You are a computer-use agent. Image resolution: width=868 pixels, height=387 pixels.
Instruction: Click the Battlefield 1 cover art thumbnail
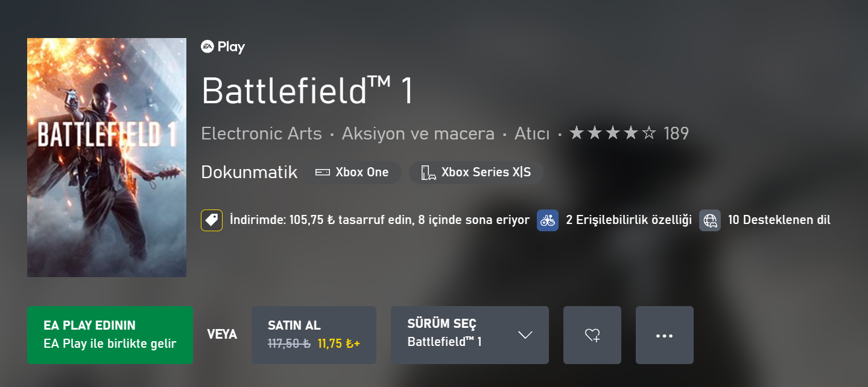pyautogui.click(x=107, y=158)
